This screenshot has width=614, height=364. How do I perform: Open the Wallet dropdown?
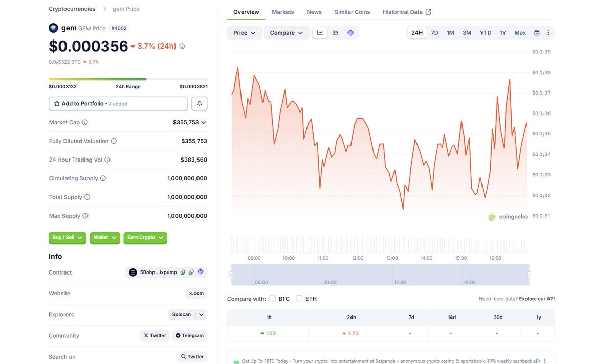coord(105,238)
